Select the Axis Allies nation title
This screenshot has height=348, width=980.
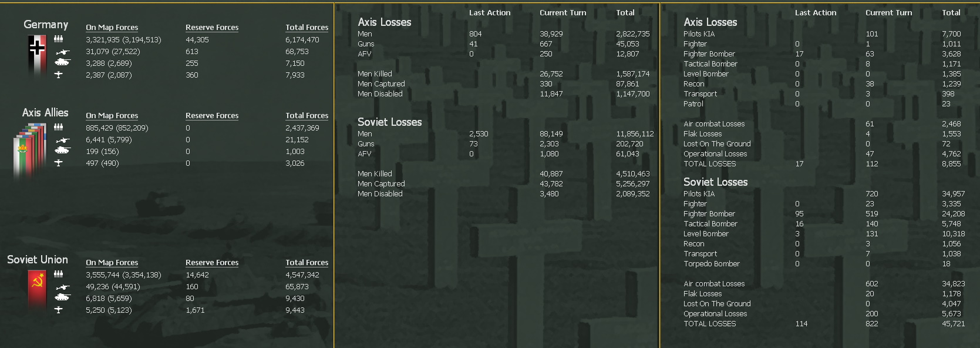point(45,112)
